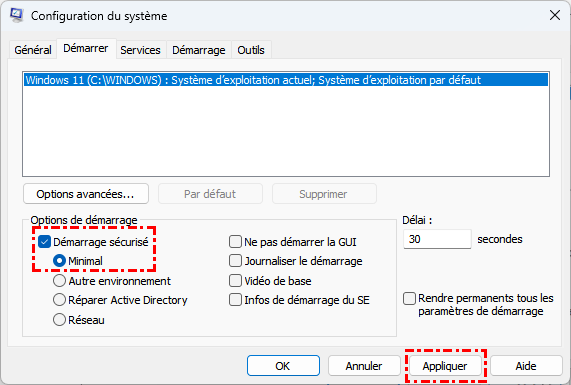Select the Windows 11 boot entry
This screenshot has width=571, height=385.
[286, 80]
